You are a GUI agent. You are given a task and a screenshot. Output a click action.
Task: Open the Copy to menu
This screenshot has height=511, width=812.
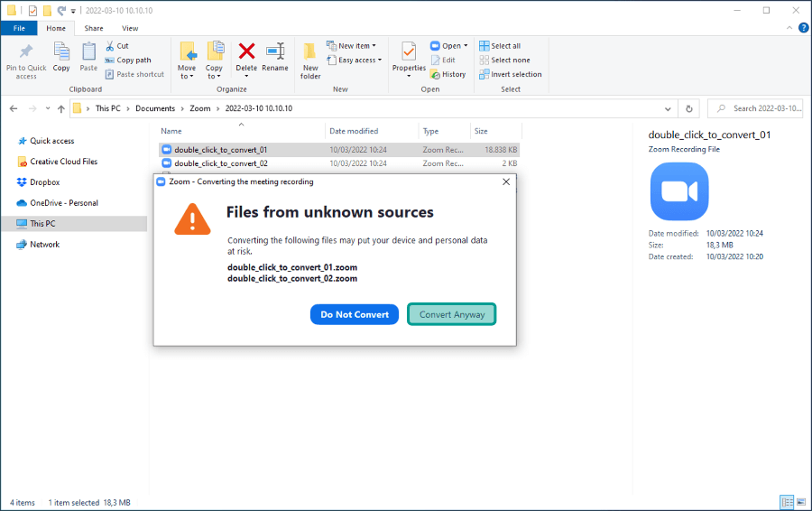point(214,60)
